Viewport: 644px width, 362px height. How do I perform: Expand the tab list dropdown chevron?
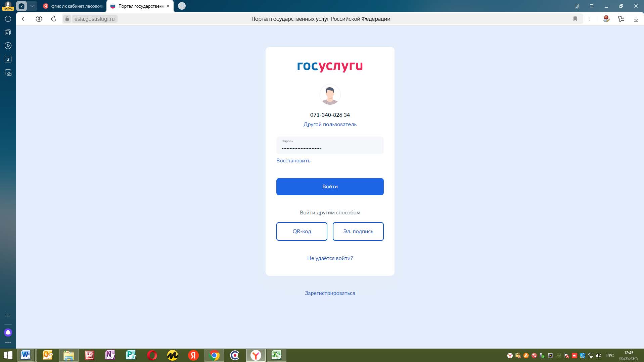(x=32, y=6)
